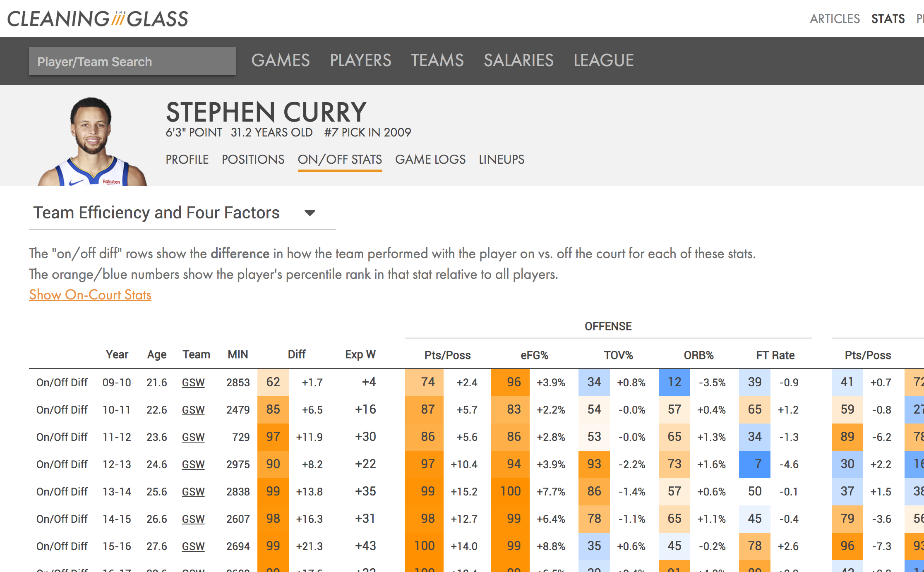The width and height of the screenshot is (924, 572).
Task: Click the Player/Team Search field
Action: [x=132, y=61]
